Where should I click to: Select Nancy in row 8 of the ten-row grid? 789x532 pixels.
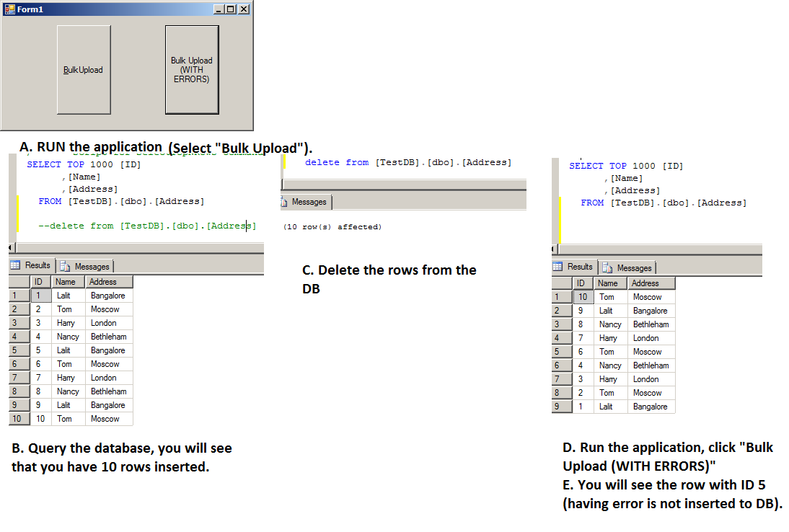point(68,391)
